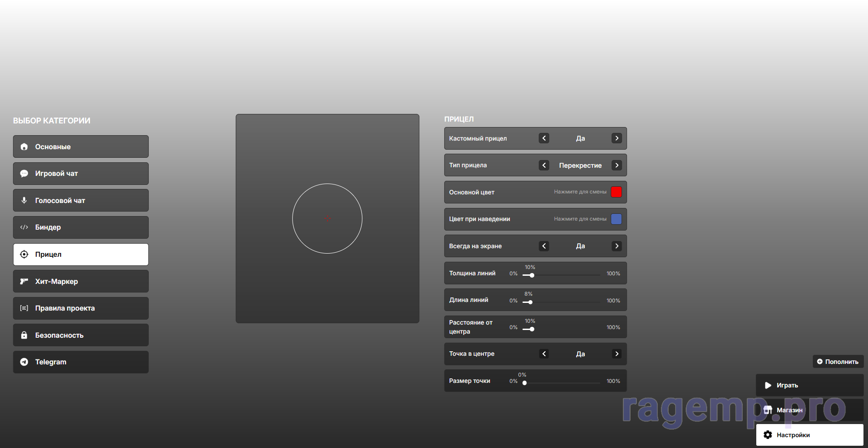Screen dimensions: 868x448
Task: Click the gun icon for Хит-Маркер
Action: (24, 281)
